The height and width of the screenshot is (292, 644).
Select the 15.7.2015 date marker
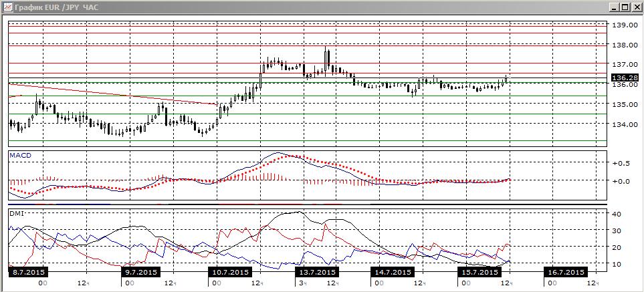[x=478, y=272]
